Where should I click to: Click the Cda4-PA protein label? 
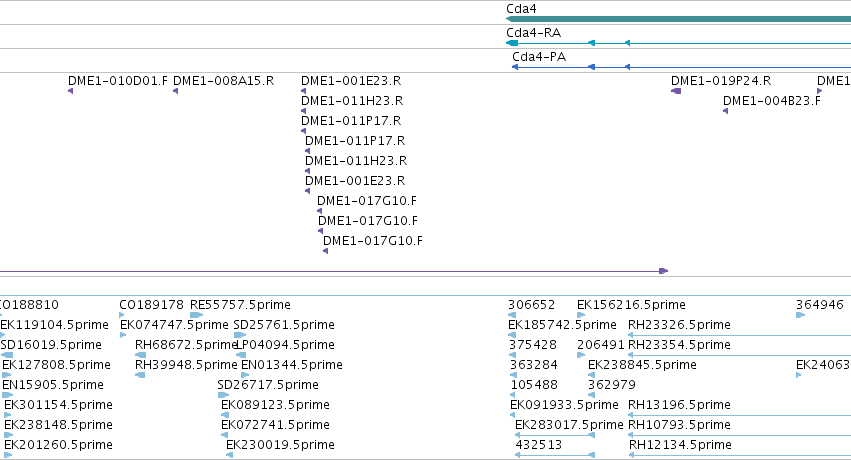pos(539,56)
